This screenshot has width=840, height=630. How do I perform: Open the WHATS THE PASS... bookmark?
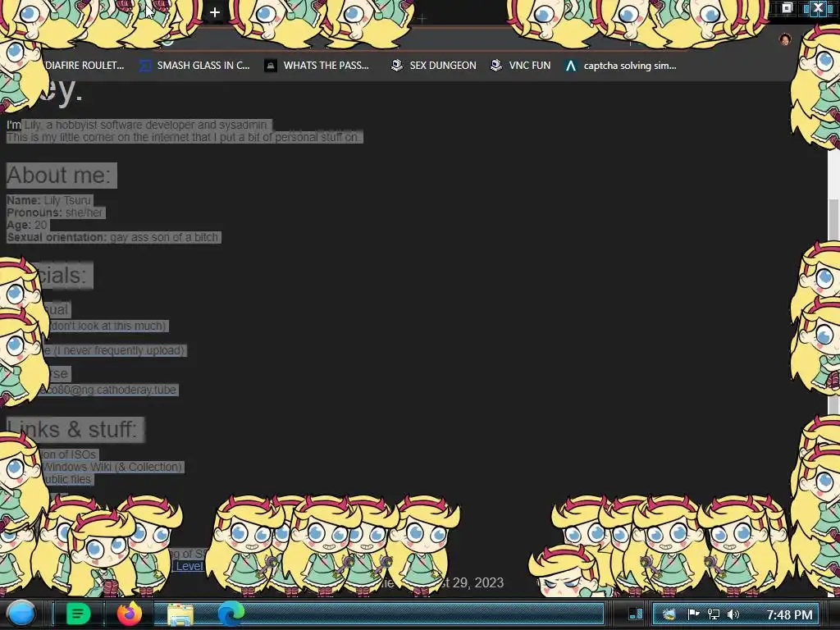(x=326, y=66)
